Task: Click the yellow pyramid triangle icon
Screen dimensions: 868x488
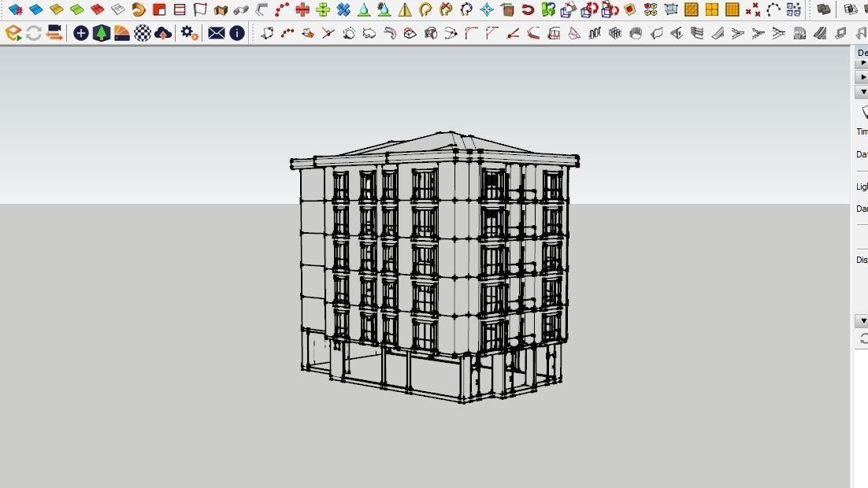Action: pyautogui.click(x=405, y=9)
